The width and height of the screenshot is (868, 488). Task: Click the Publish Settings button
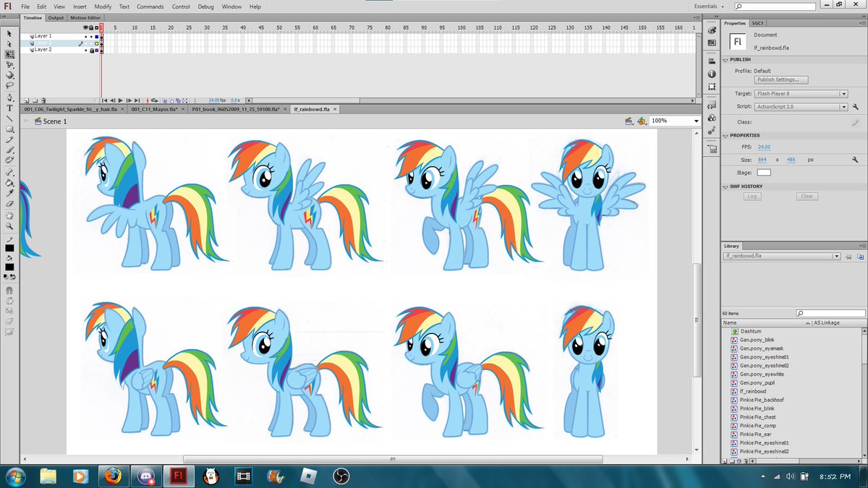[x=781, y=80]
